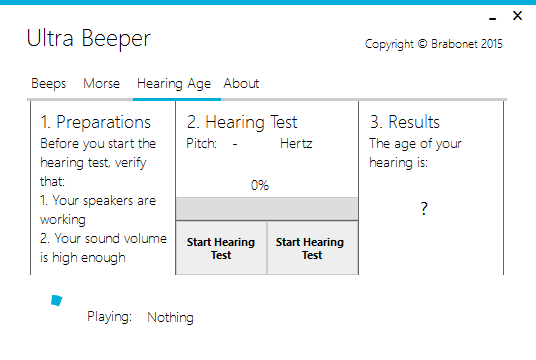Minimize the Ultra Beeper window
Viewport: 536px width, 360px height.
tap(492, 18)
